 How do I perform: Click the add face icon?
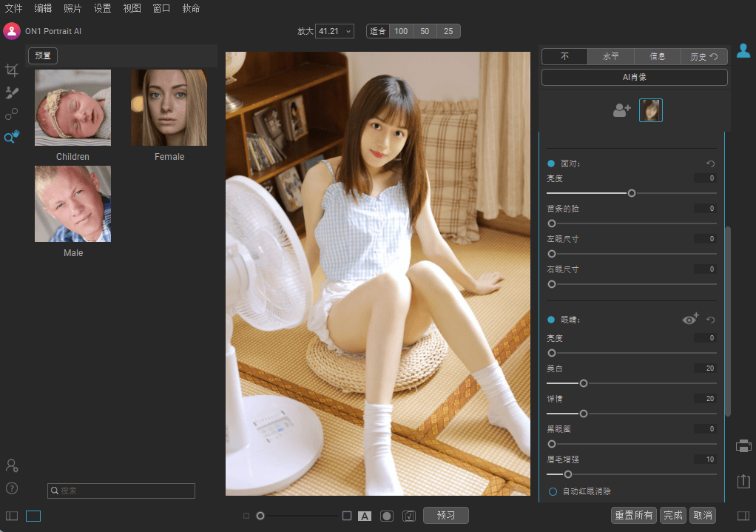(621, 110)
